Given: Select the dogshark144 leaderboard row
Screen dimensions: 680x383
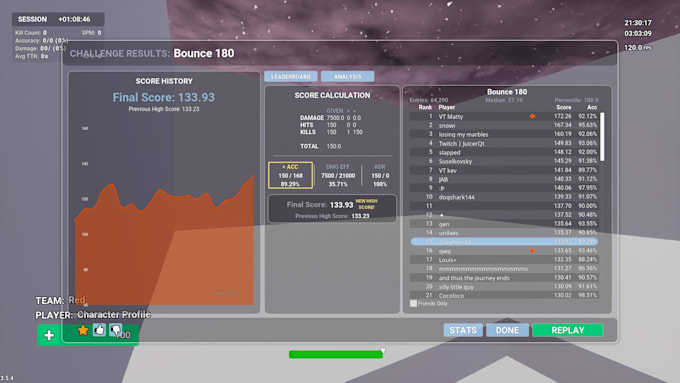Looking at the screenshot, I should coord(504,197).
